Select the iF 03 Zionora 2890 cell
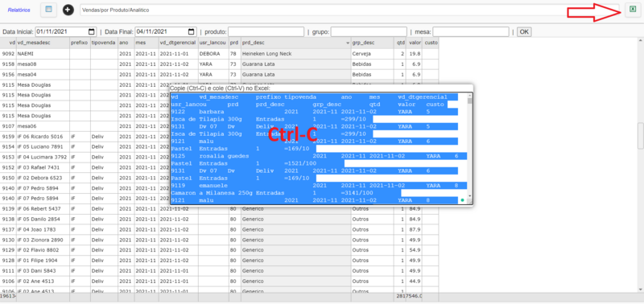 point(43,240)
